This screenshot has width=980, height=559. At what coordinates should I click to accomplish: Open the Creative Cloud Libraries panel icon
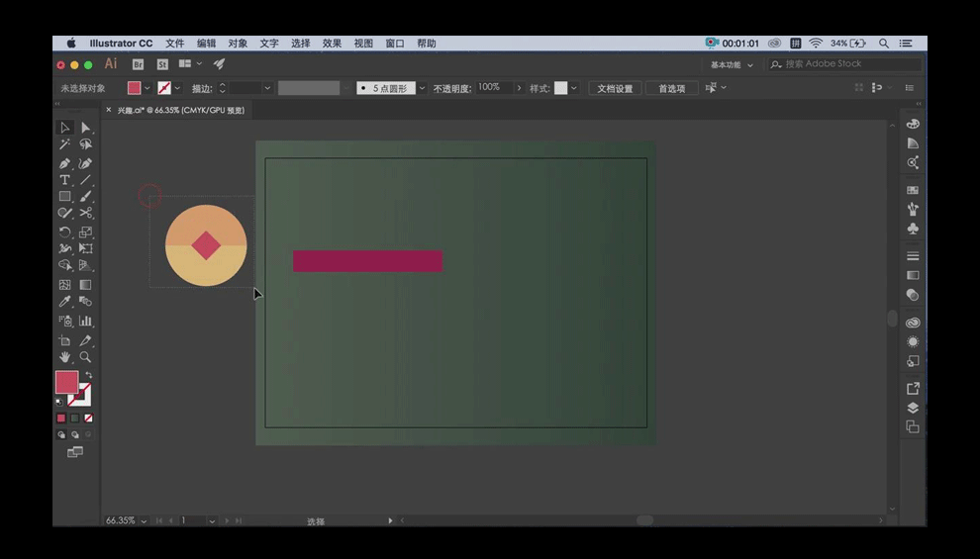pyautogui.click(x=913, y=323)
